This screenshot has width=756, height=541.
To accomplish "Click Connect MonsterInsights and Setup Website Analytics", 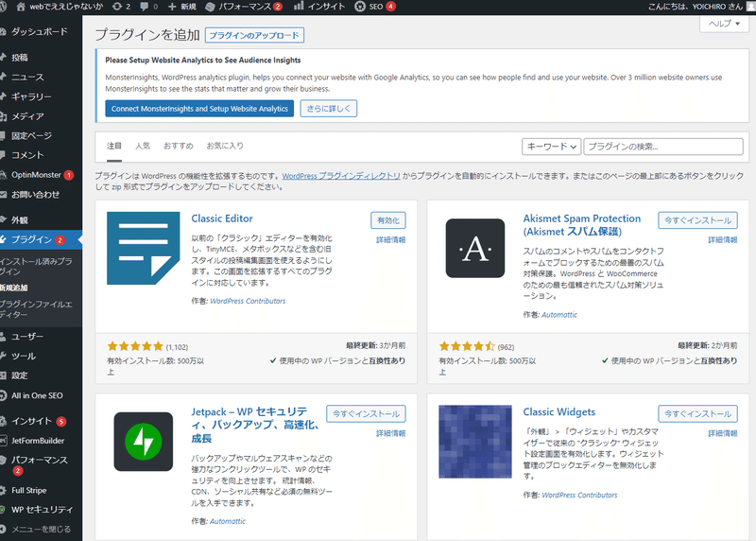I will click(199, 109).
